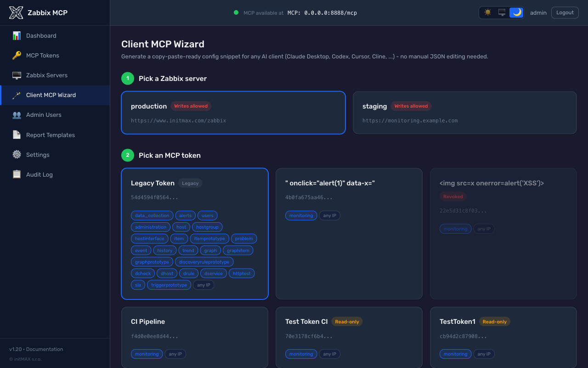Click the https://monitoring.example.com URL
Image resolution: width=588 pixels, height=368 pixels.
coord(410,121)
